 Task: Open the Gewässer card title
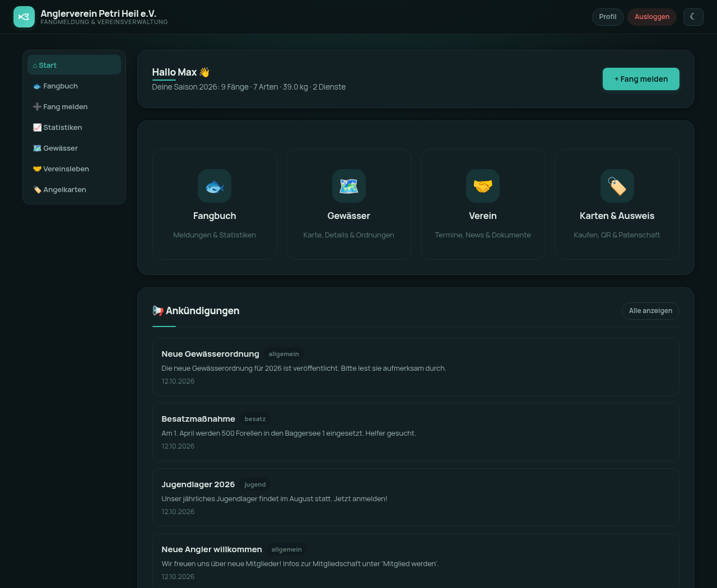tap(348, 216)
